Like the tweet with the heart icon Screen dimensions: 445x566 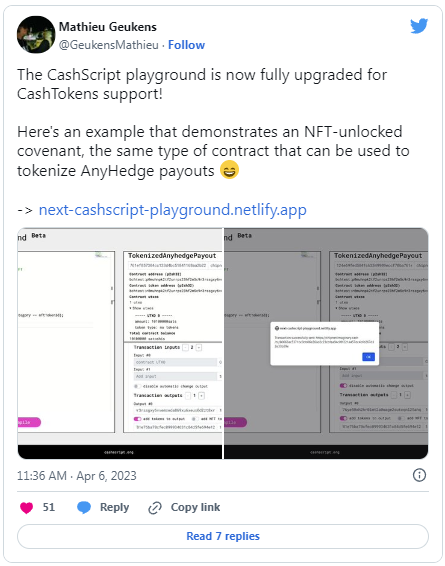[26, 508]
